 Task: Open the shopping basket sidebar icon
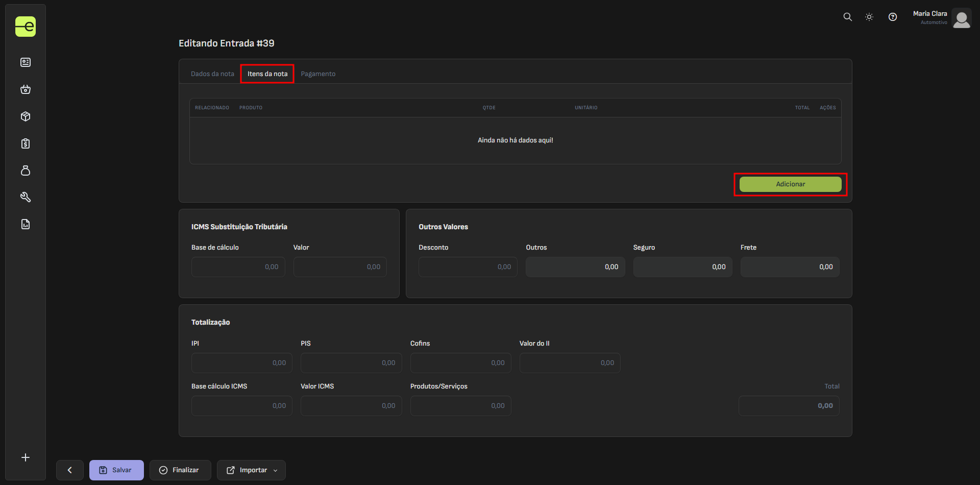coord(26,89)
